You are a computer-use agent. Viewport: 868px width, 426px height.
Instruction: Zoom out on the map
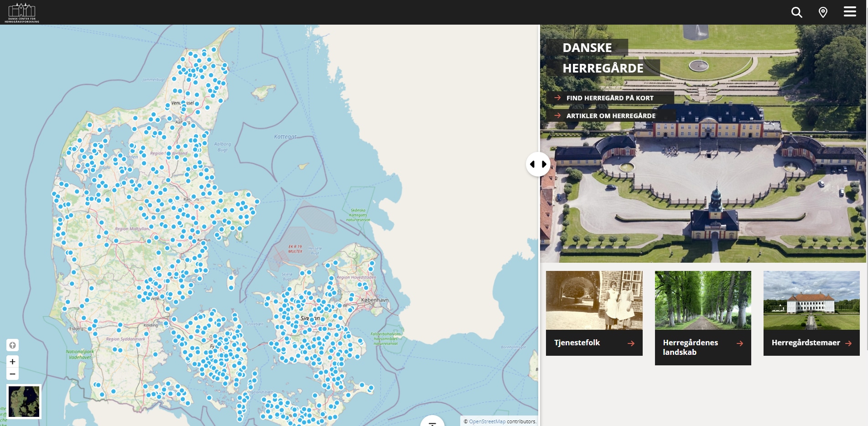click(x=13, y=374)
